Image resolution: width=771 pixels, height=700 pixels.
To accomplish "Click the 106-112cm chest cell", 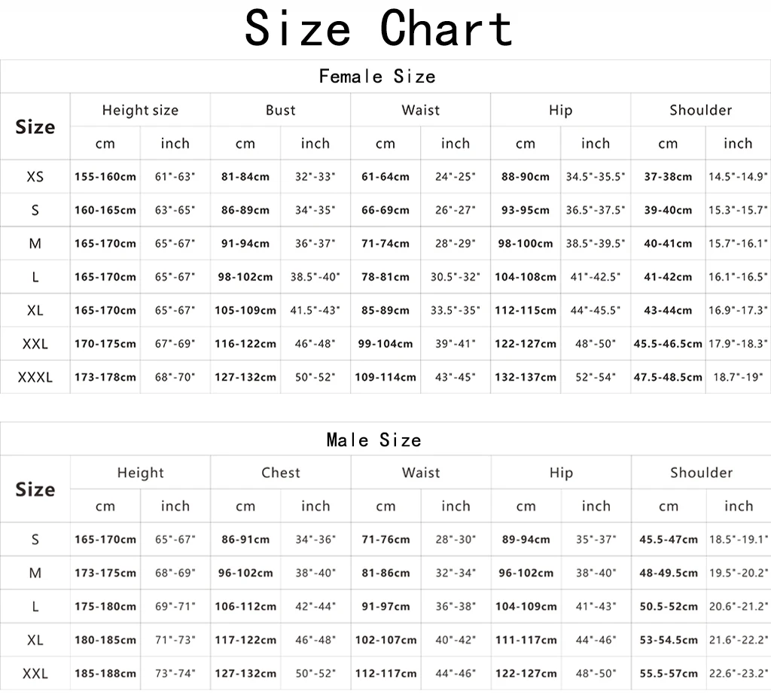I will point(245,607).
